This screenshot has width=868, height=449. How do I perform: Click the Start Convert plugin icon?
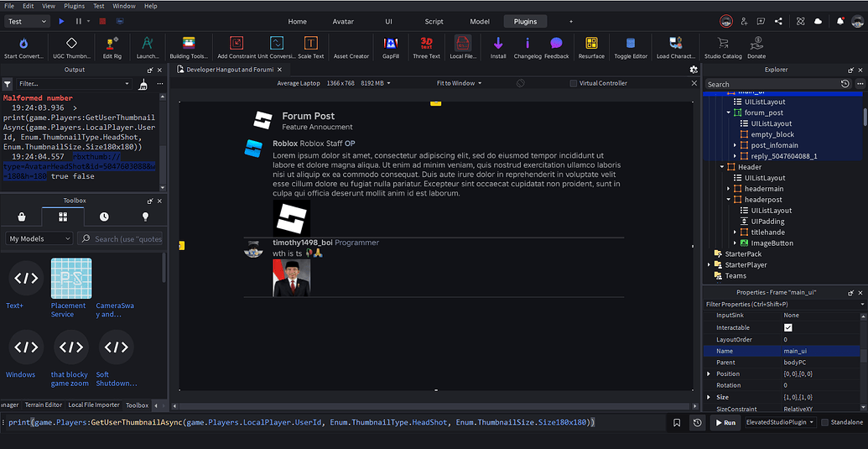[23, 44]
